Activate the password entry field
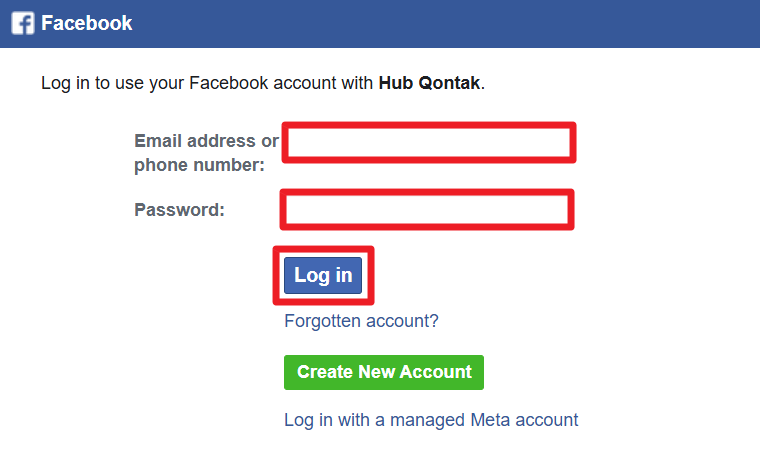The height and width of the screenshot is (463, 760). (x=428, y=210)
